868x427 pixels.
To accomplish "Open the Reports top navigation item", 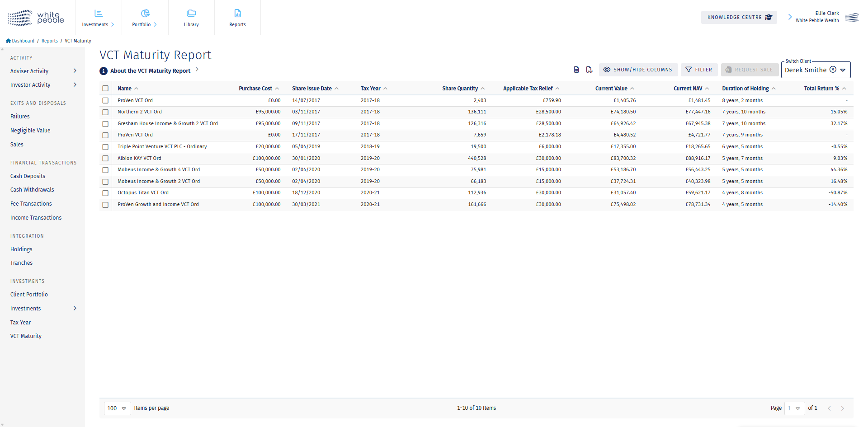I will tap(237, 18).
